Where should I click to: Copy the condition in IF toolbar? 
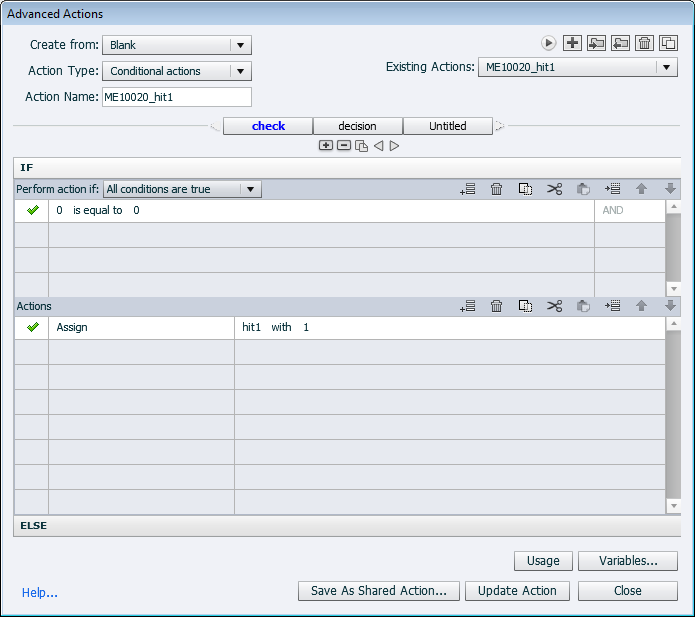coord(525,189)
